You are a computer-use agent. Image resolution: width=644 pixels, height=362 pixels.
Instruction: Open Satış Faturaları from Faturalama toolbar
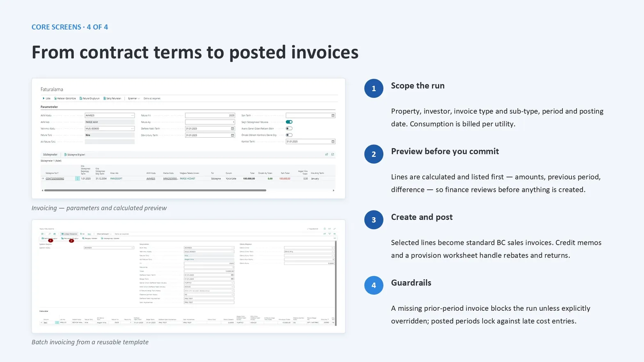(x=112, y=98)
